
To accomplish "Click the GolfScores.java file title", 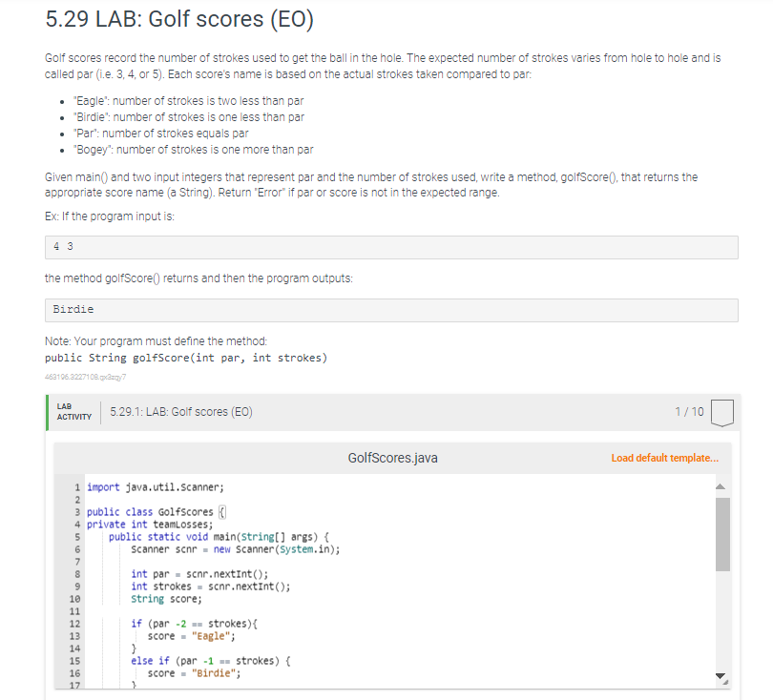I will [392, 458].
